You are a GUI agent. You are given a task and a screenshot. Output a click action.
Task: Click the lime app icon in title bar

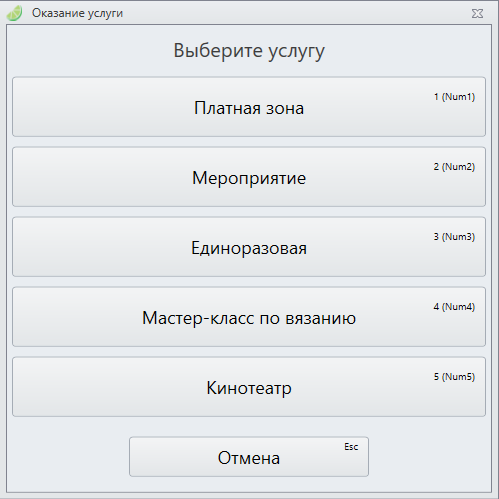point(14,13)
